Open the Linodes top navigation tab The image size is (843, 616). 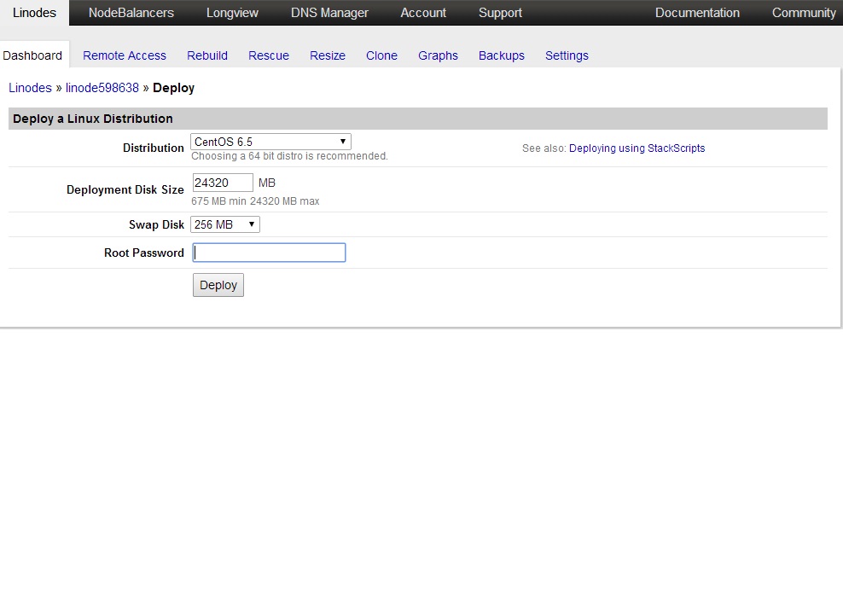pos(34,12)
